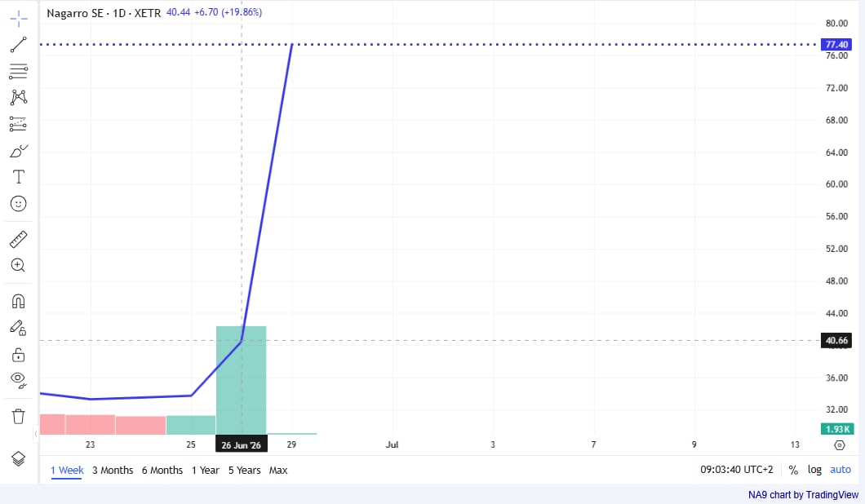Toggle stay in drawing mode
The image size is (865, 504).
(x=18, y=328)
